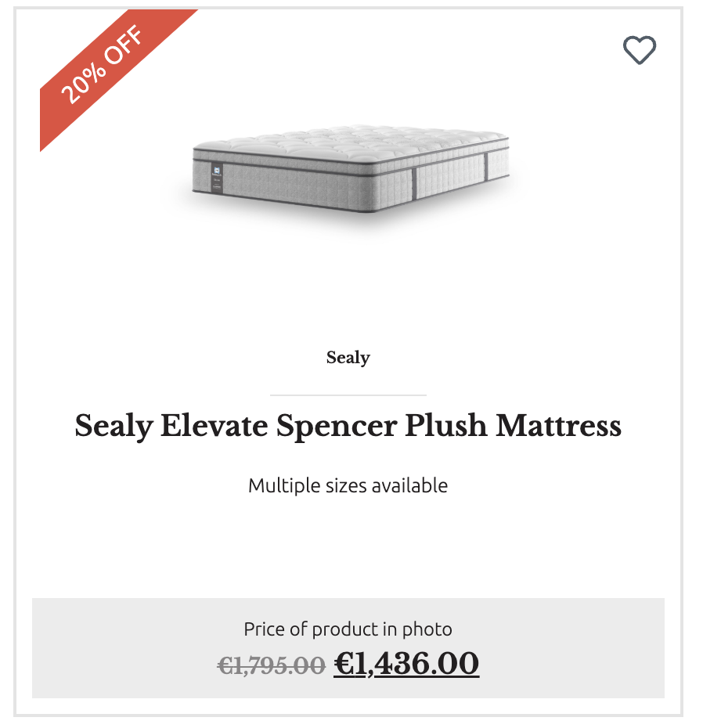Open Sealy Elevate Spencer Plush Mattress title
Image resolution: width=703 pixels, height=728 pixels.
[348, 426]
